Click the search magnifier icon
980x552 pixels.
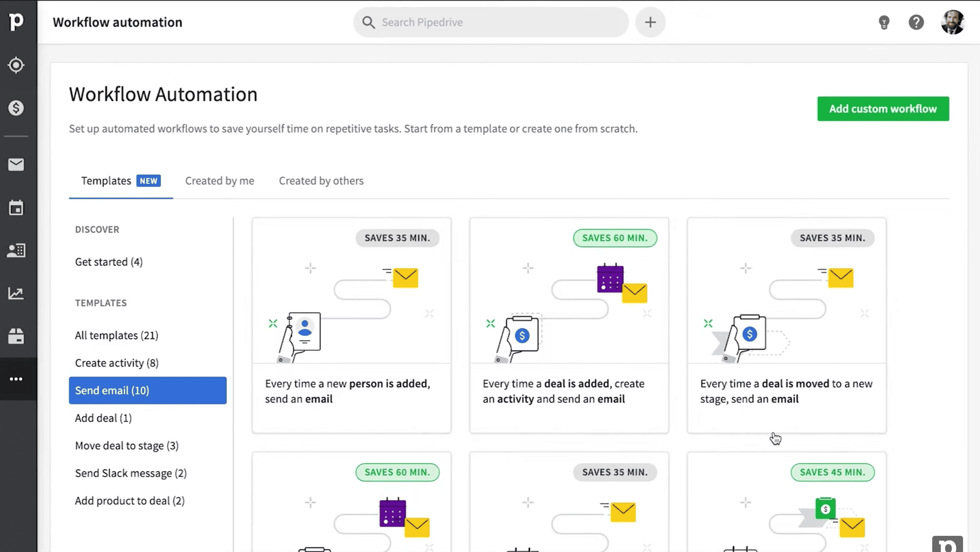pos(369,22)
